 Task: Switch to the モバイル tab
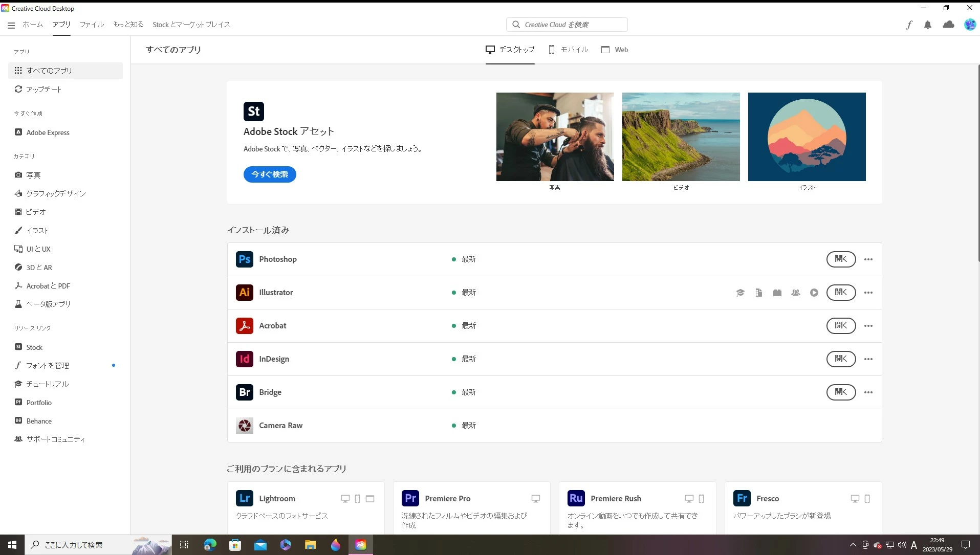point(568,50)
